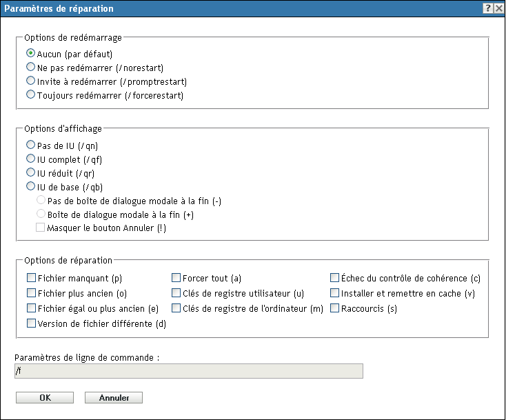Enable Fichier manquant (p) checkbox

(x=31, y=279)
